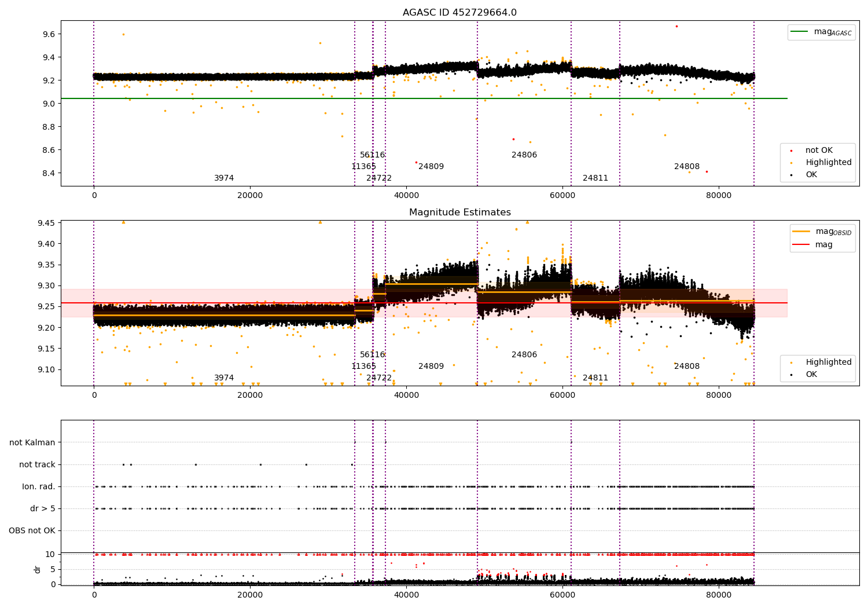Click the 'not Kalman' axis label

pyautogui.click(x=32, y=442)
